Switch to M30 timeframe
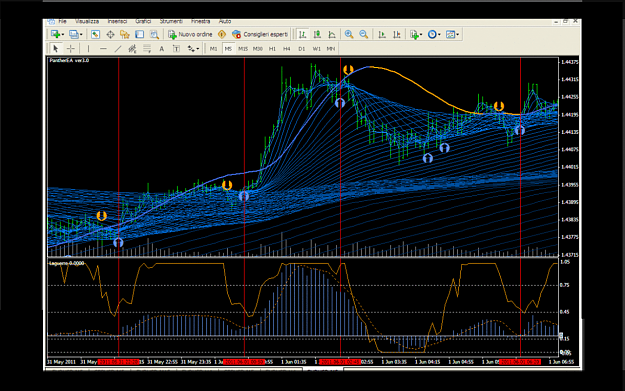Viewport: 625px width, 391px height. (257, 49)
